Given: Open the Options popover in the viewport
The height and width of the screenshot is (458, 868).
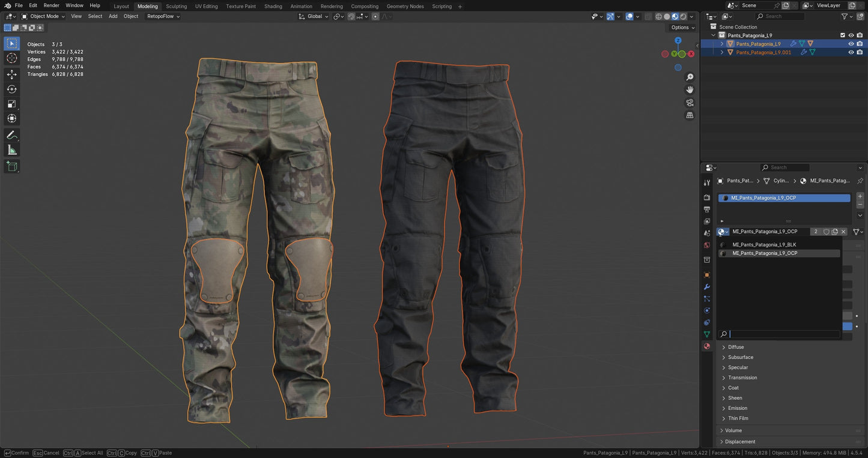Looking at the screenshot, I should click(x=681, y=27).
